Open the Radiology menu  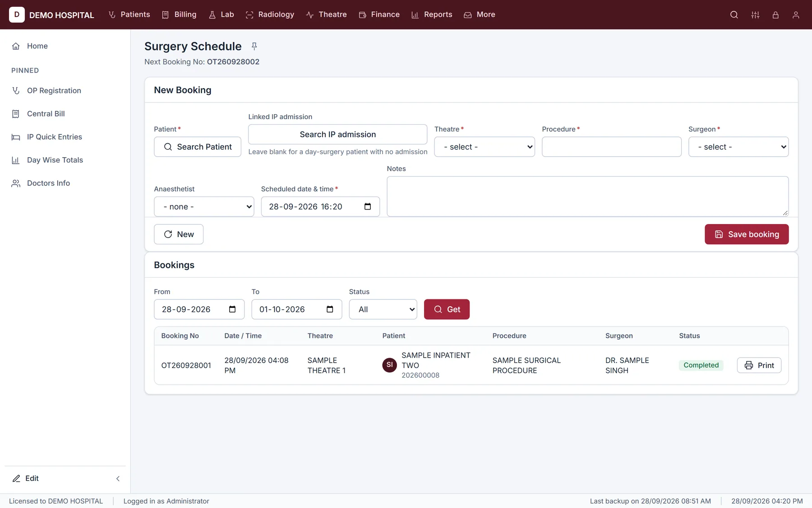click(270, 14)
